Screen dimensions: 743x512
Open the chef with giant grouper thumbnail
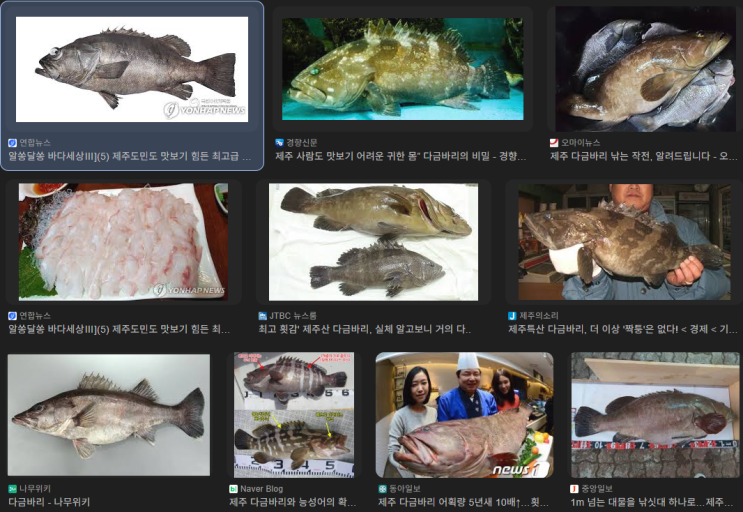[x=464, y=414]
